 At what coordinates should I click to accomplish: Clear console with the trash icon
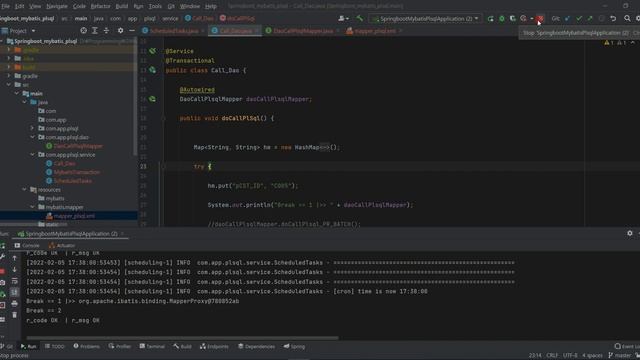click(x=15, y=315)
